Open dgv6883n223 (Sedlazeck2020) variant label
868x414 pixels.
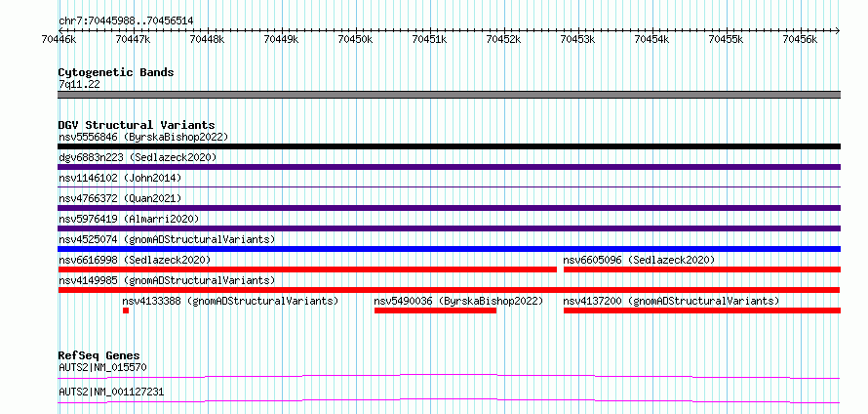[x=138, y=157]
